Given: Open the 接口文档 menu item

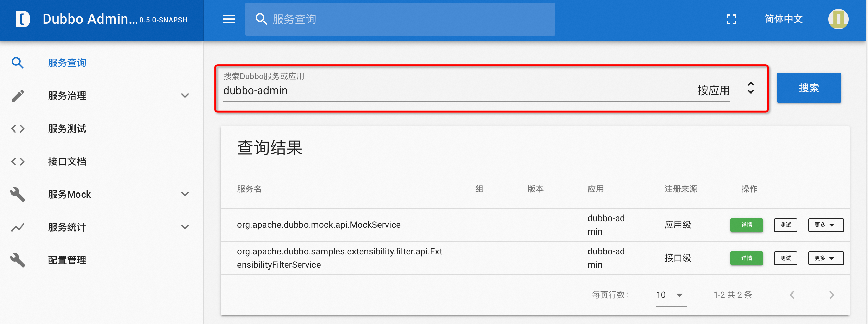Looking at the screenshot, I should point(67,162).
